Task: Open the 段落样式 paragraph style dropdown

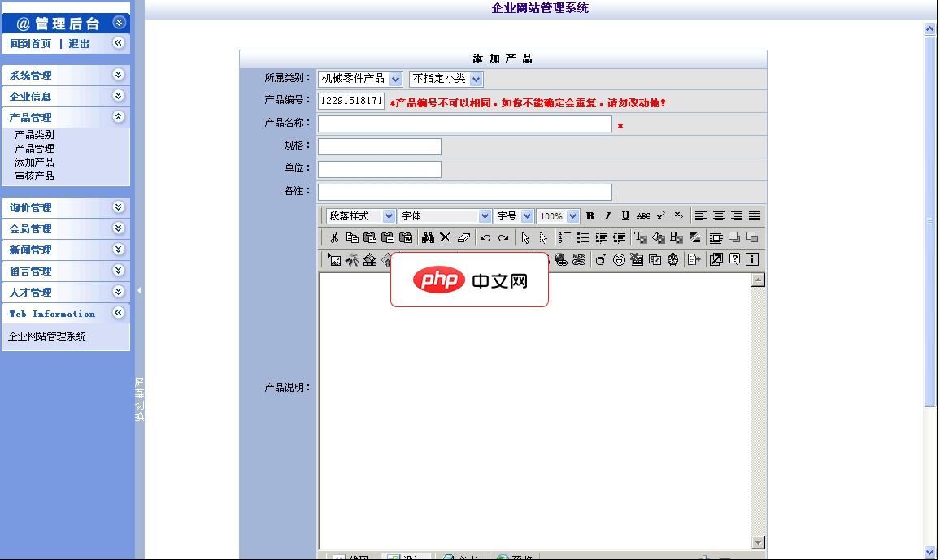Action: 361,216
